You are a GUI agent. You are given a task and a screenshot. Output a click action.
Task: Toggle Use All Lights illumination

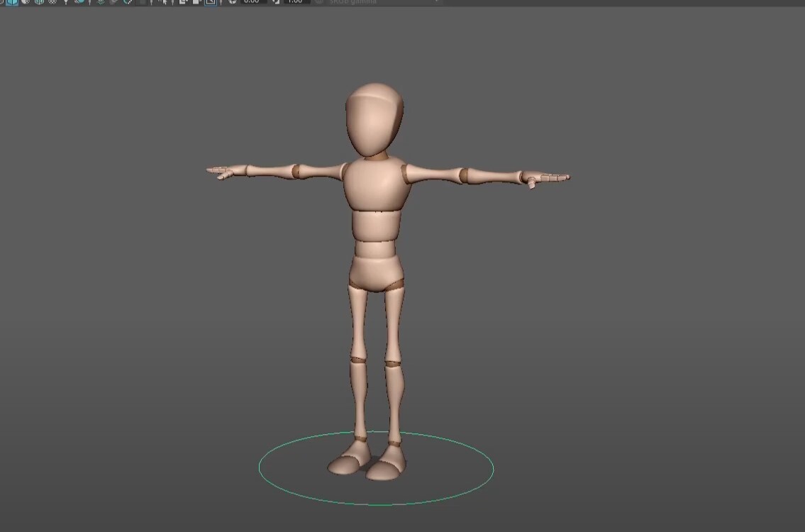pos(64,3)
